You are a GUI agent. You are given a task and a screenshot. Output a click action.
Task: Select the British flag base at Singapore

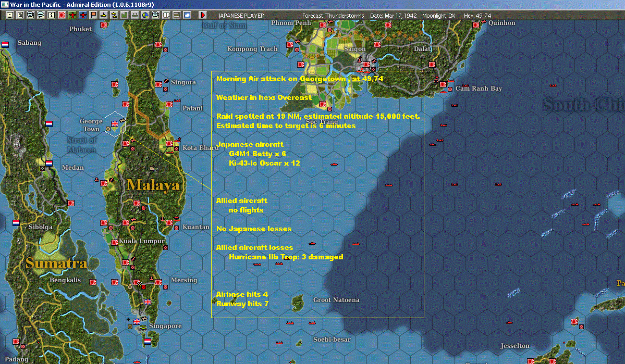click(137, 321)
